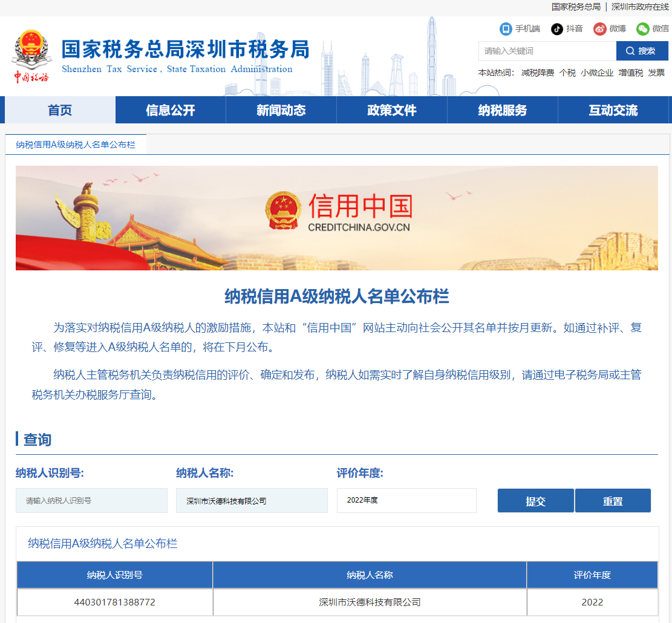The image size is (672, 623).
Task: Click the 减税降费 hot keyword
Action: pos(538,73)
